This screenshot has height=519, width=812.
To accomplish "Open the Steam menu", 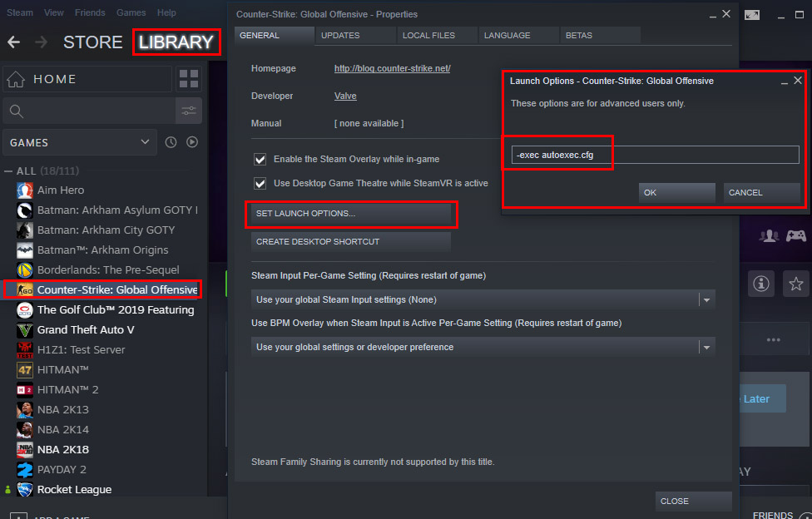I will click(20, 12).
